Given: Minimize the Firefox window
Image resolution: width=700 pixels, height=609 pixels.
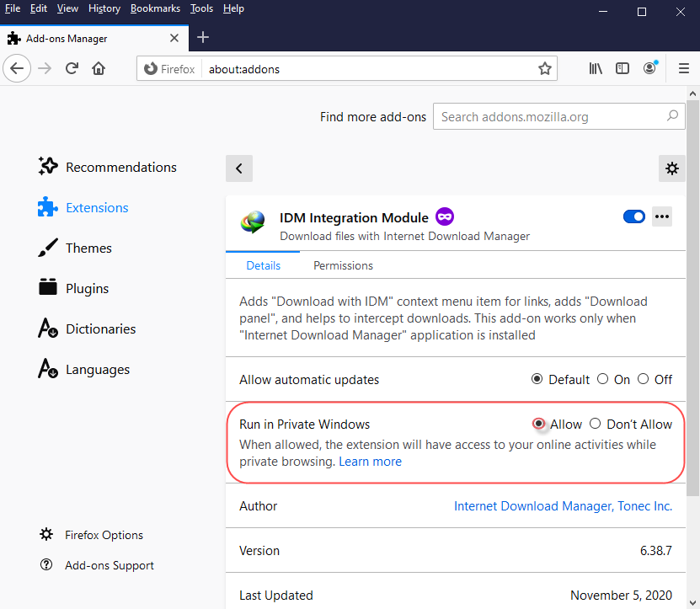Looking at the screenshot, I should coord(603,12).
